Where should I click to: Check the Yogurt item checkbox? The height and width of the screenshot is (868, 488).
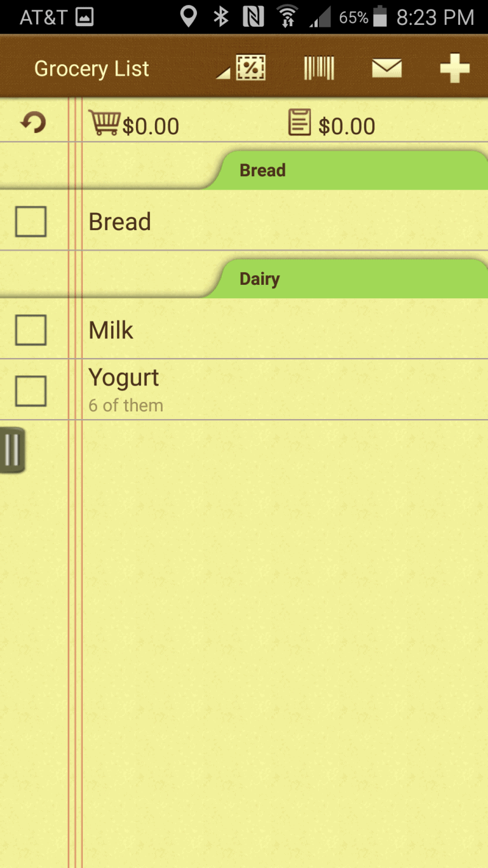[x=31, y=390]
